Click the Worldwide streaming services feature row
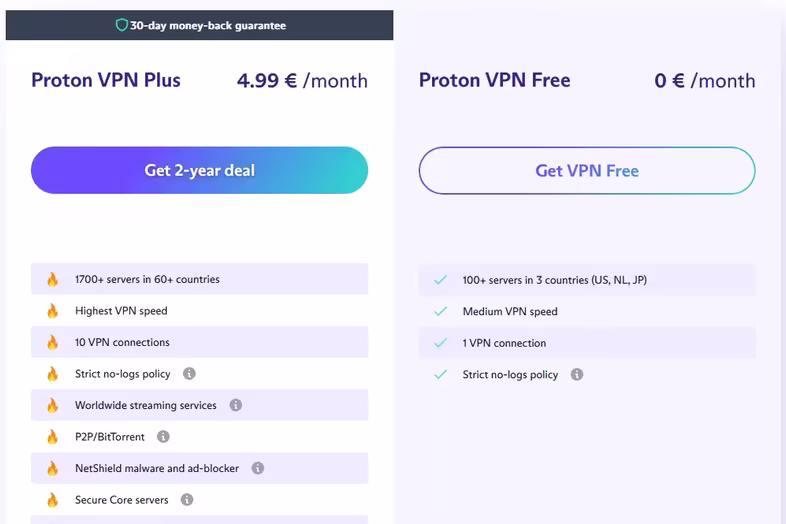Screen dimensions: 786x524 point(200,405)
